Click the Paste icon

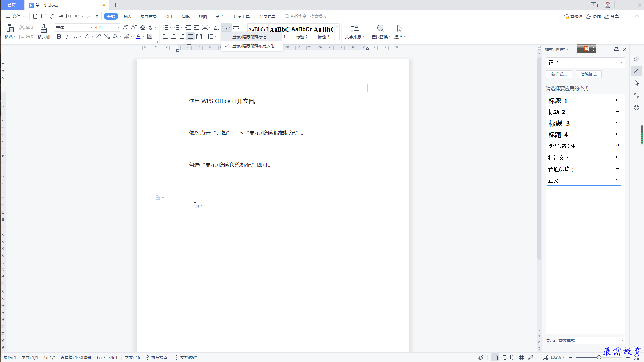[x=10, y=28]
